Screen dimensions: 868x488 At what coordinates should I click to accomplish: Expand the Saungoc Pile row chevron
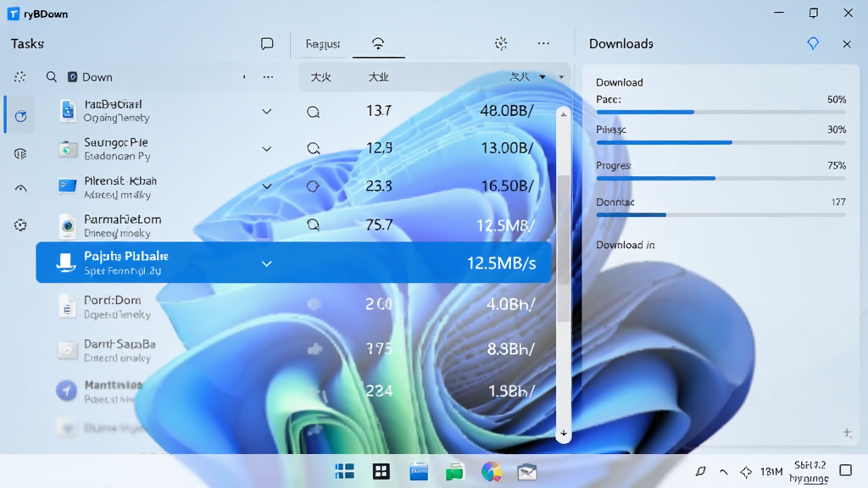[267, 149]
